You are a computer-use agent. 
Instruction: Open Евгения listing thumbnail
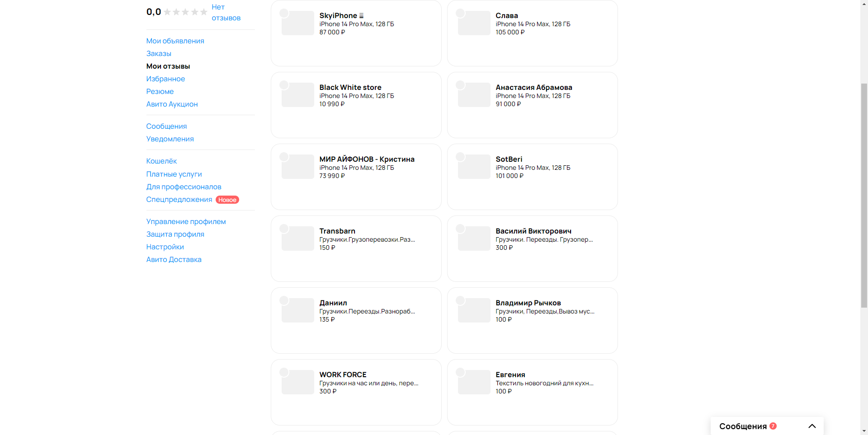click(x=474, y=382)
